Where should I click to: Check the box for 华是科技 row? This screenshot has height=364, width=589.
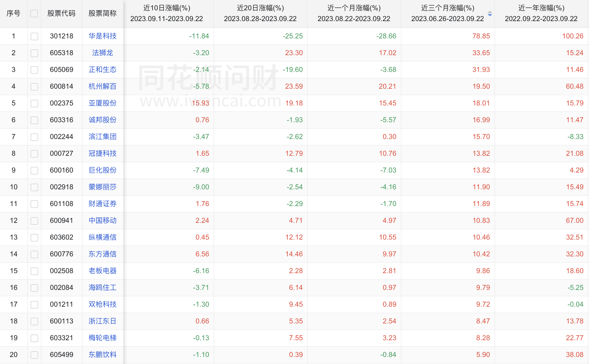[34, 36]
